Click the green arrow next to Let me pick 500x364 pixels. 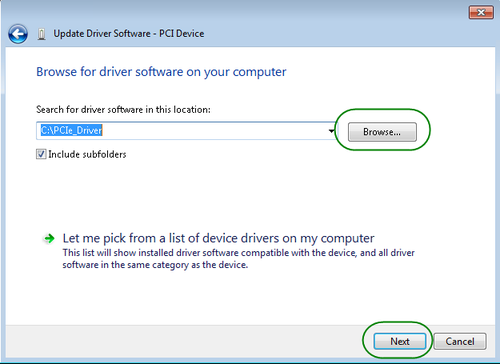tap(49, 238)
